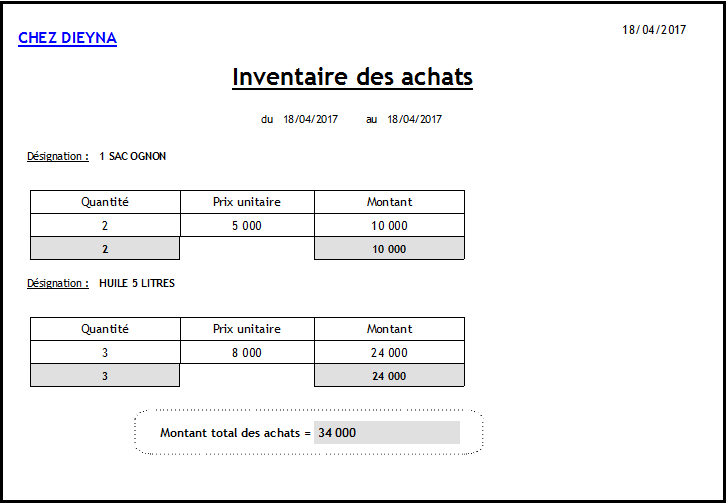
Task: Click the unshaded 10 000 Montant cell
Action: pyautogui.click(x=389, y=226)
